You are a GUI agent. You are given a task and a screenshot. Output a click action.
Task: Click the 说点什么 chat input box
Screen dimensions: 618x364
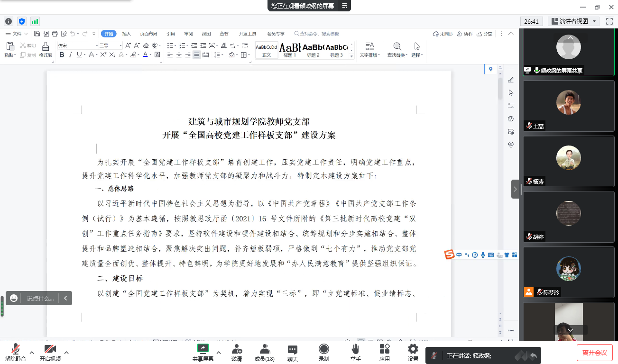coord(40,298)
